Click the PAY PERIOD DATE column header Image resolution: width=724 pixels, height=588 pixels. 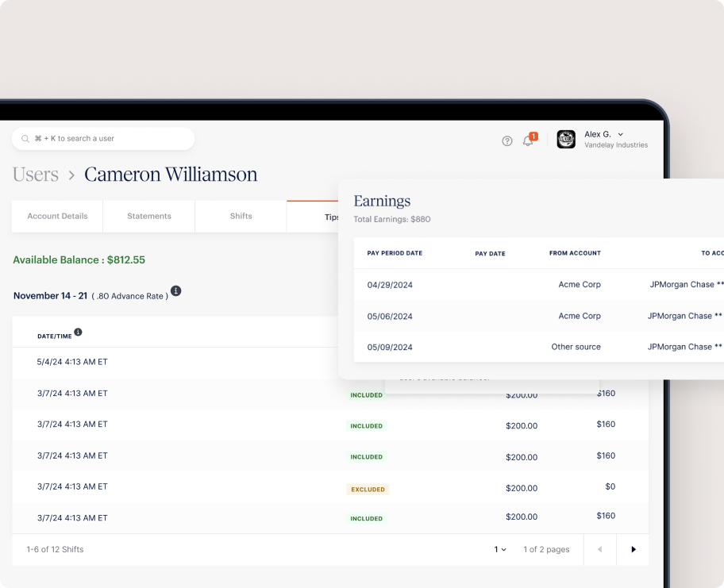tap(395, 253)
